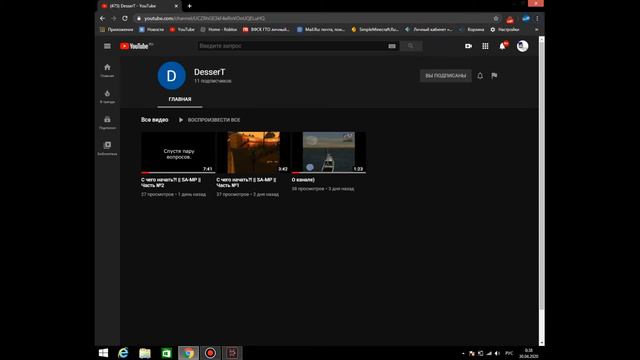
Task: Open the green Excel-like taskbar app
Action: click(167, 353)
